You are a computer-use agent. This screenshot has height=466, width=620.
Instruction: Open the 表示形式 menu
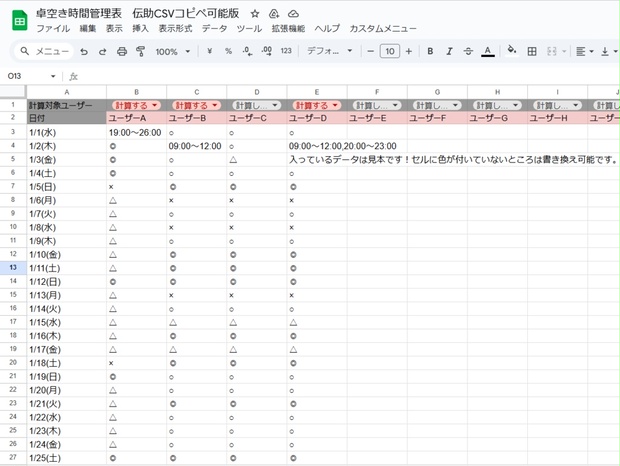(x=175, y=28)
